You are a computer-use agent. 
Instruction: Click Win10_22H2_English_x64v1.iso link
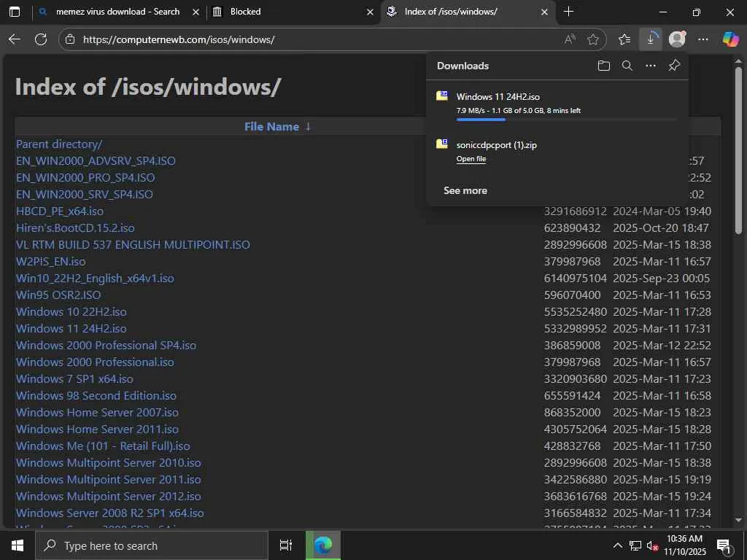[x=96, y=278]
